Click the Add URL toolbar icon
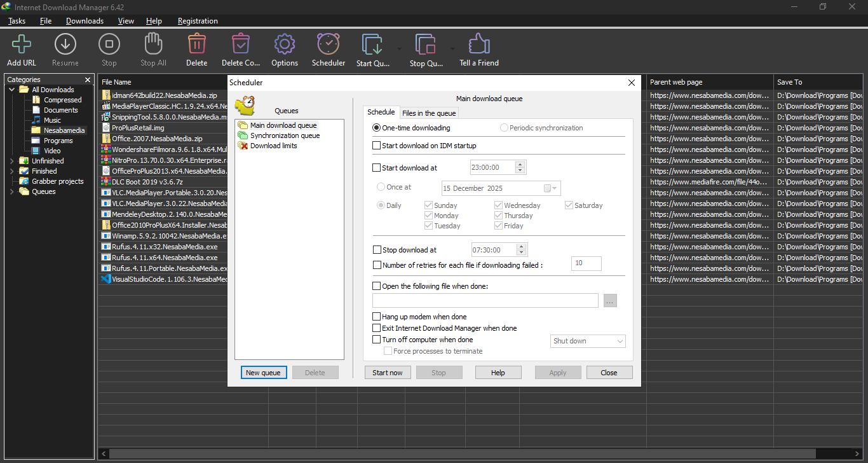The image size is (868, 463). tap(22, 45)
